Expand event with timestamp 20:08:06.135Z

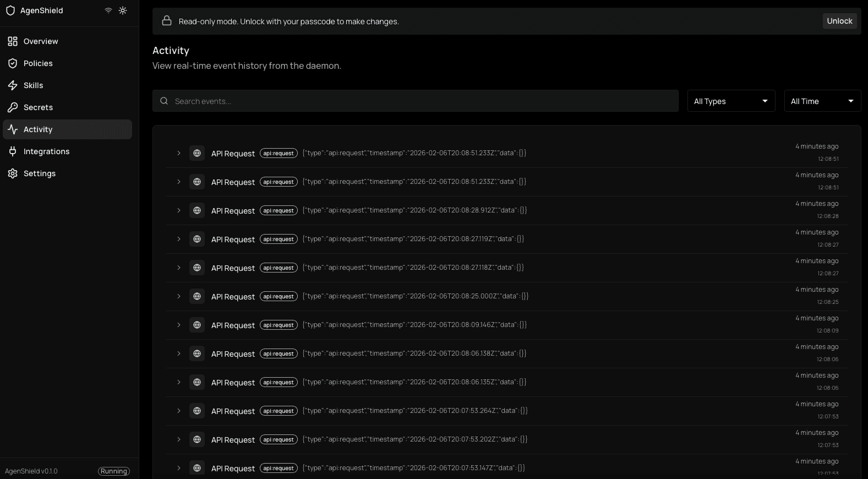coord(179,382)
